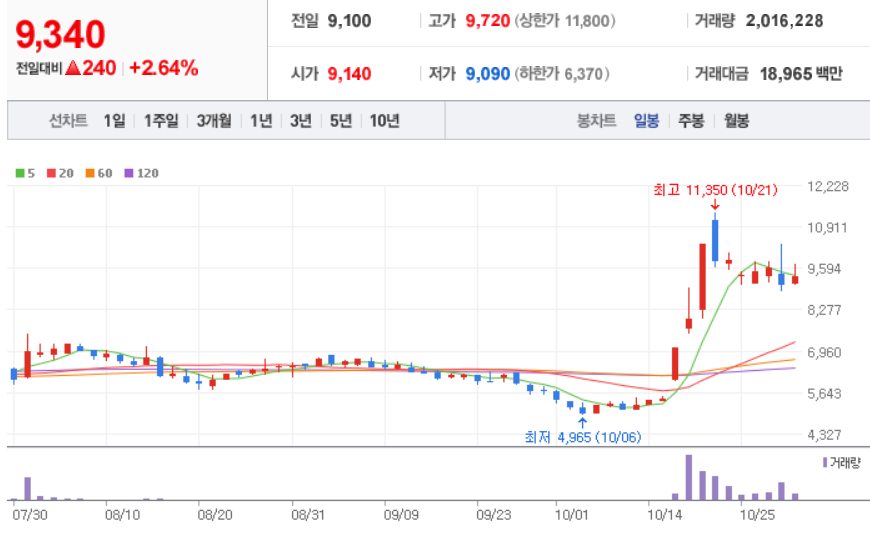Click the 6,960 price axis label
The image size is (870, 540).
825,352
